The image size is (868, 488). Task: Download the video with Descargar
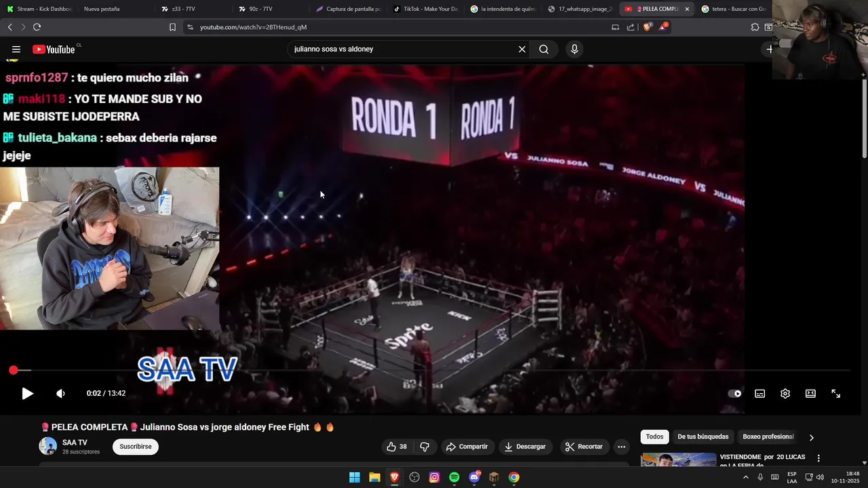tap(524, 447)
